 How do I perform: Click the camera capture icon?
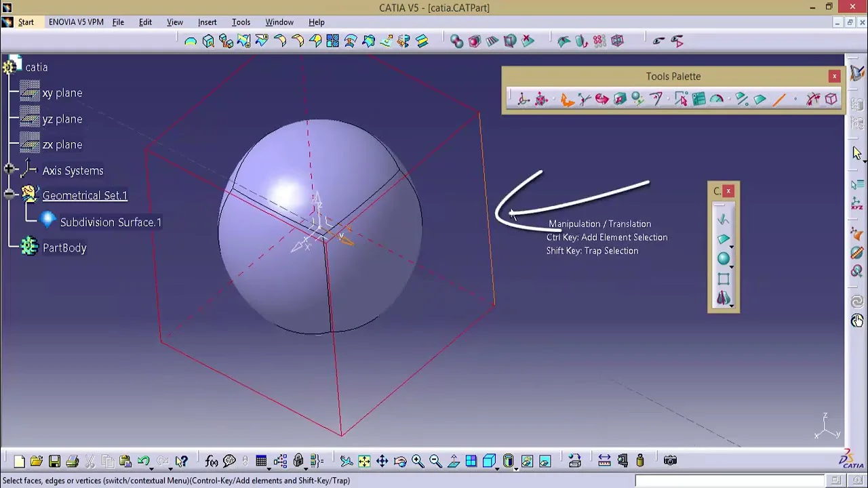pyautogui.click(x=670, y=462)
